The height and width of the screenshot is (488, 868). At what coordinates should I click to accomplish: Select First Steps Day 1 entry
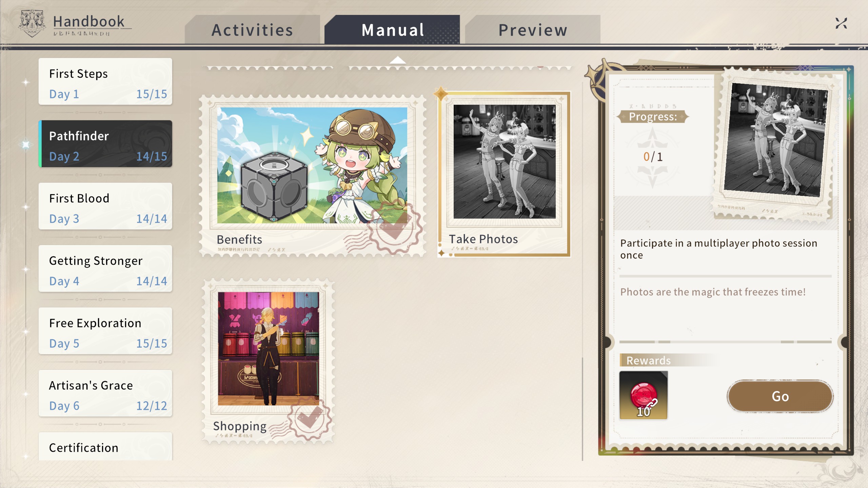tap(105, 81)
